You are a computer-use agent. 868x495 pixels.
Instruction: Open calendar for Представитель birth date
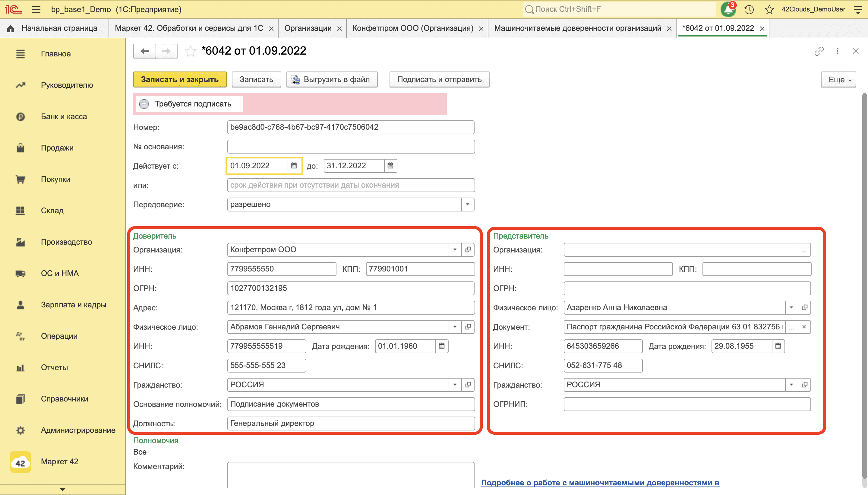coord(778,346)
